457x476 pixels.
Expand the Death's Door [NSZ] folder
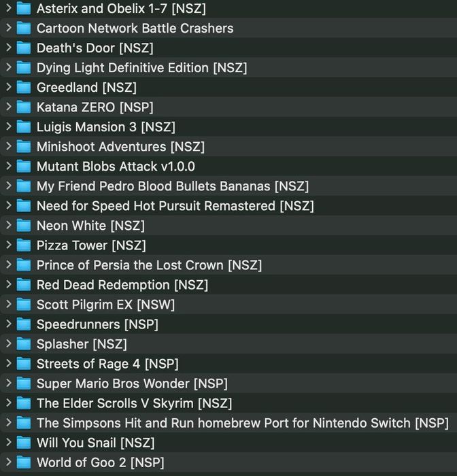[x=9, y=48]
